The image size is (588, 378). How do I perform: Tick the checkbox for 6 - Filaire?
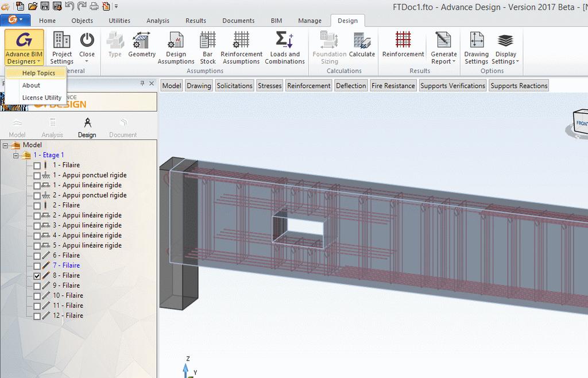coord(37,256)
